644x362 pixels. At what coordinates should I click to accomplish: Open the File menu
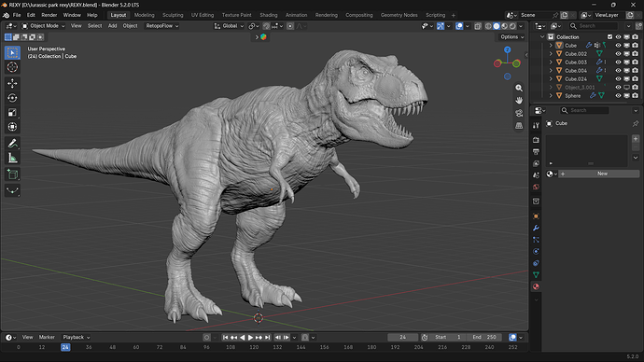(17, 15)
